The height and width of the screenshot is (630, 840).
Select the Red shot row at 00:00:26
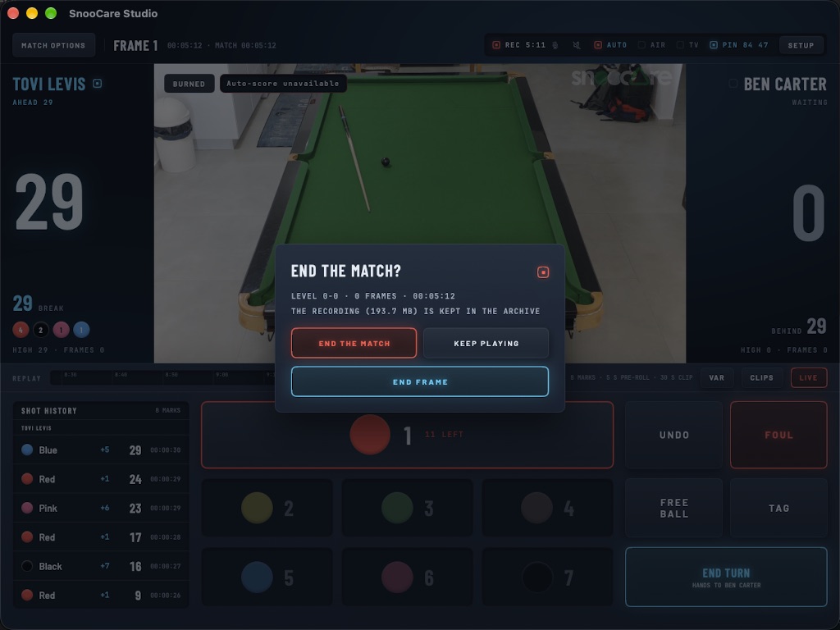pos(101,596)
